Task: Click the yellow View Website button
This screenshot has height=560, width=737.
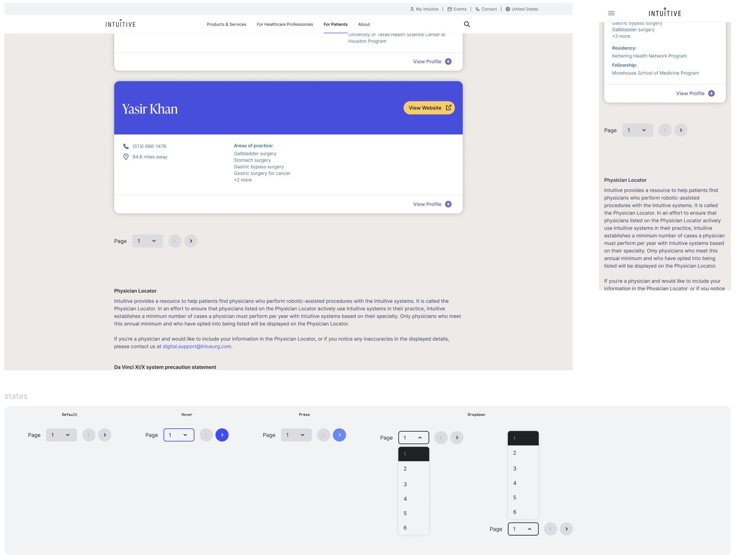Action: 429,108
